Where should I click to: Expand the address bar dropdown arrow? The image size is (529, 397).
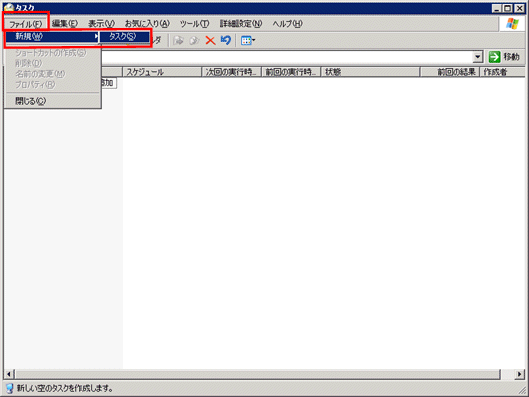tap(477, 57)
